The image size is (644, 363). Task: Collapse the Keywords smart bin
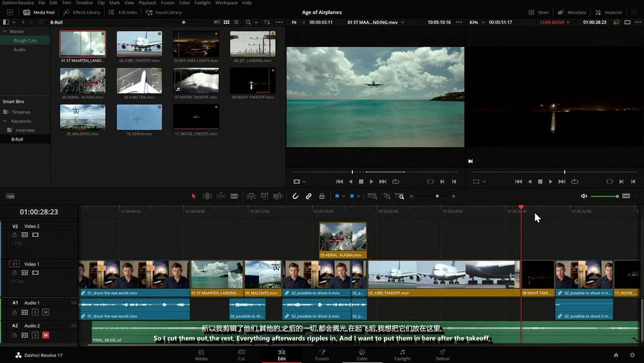(x=5, y=121)
